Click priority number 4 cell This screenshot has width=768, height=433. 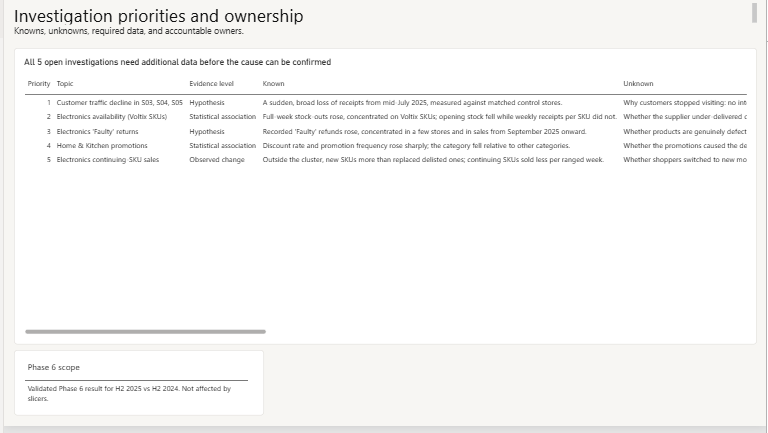coord(48,145)
